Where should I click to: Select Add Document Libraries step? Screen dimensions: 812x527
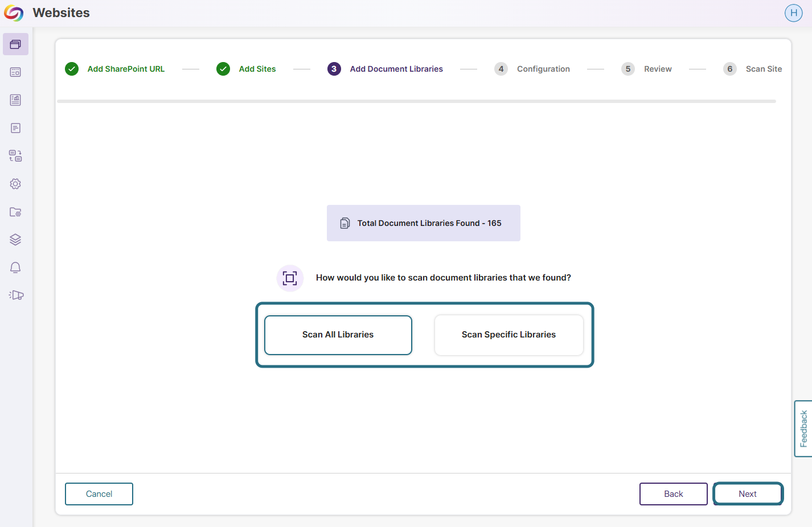click(x=396, y=69)
